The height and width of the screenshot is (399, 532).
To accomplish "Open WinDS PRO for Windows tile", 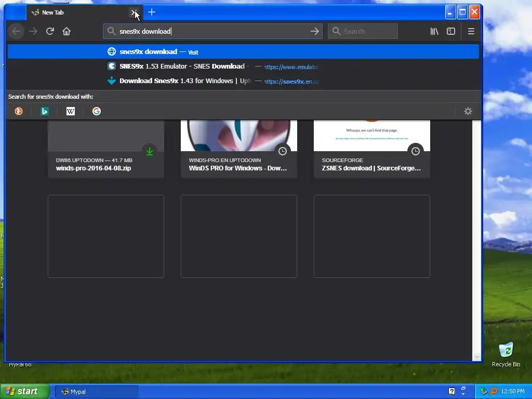I will click(x=239, y=149).
